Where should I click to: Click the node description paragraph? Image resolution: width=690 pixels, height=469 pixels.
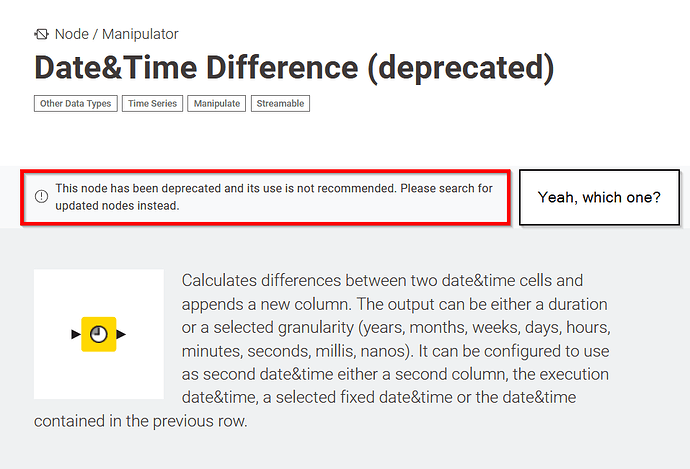click(x=323, y=351)
